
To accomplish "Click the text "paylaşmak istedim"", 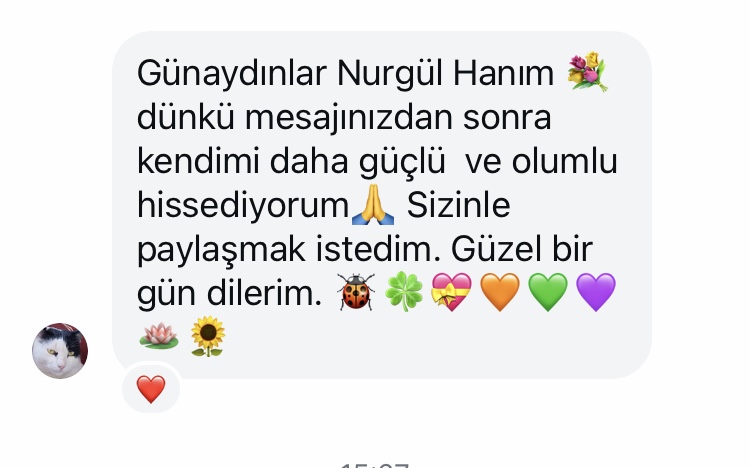I will point(288,250).
